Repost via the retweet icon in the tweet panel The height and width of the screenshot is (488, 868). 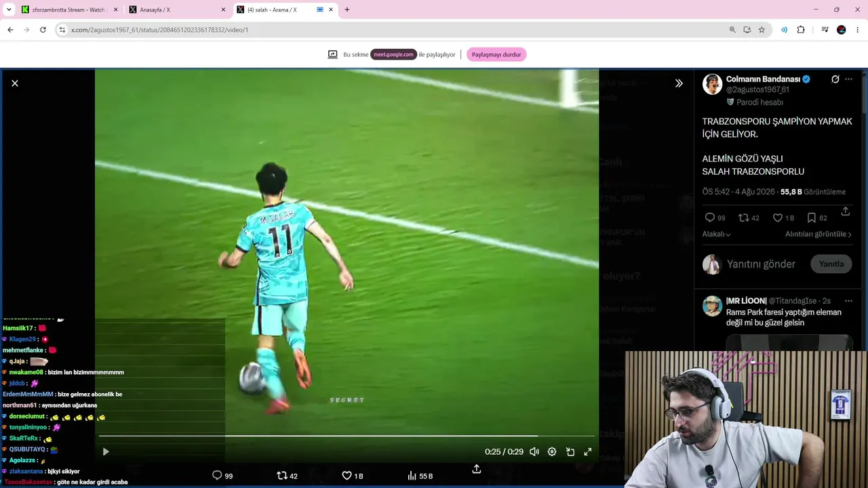743,218
